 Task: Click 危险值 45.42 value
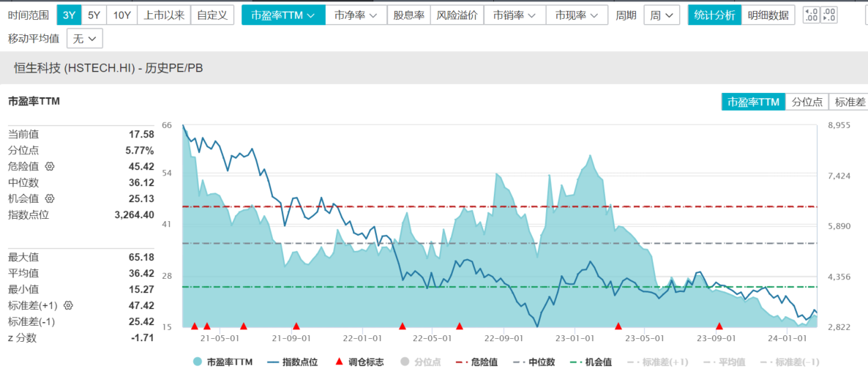click(x=141, y=167)
